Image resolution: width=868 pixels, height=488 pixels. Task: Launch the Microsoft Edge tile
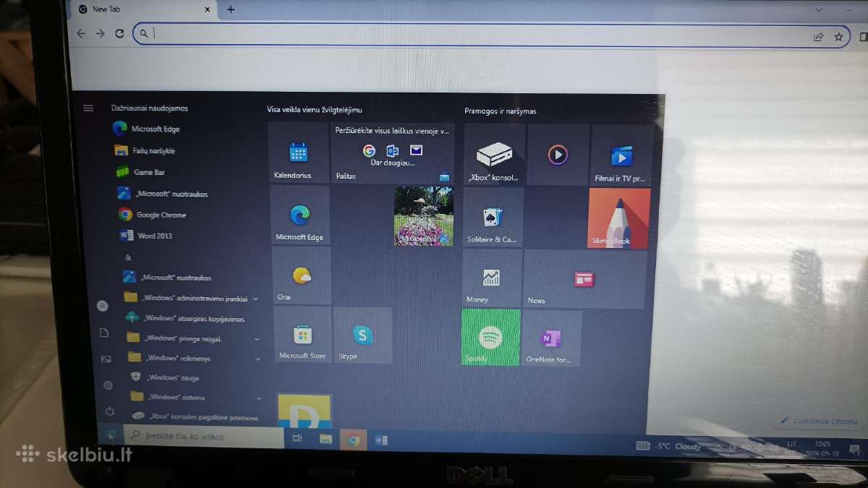coord(299,215)
